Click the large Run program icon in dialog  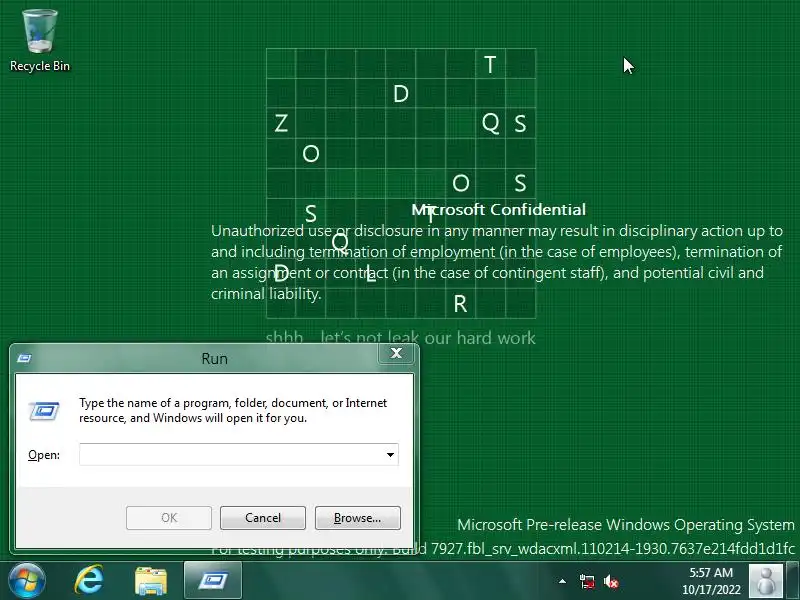tap(44, 411)
